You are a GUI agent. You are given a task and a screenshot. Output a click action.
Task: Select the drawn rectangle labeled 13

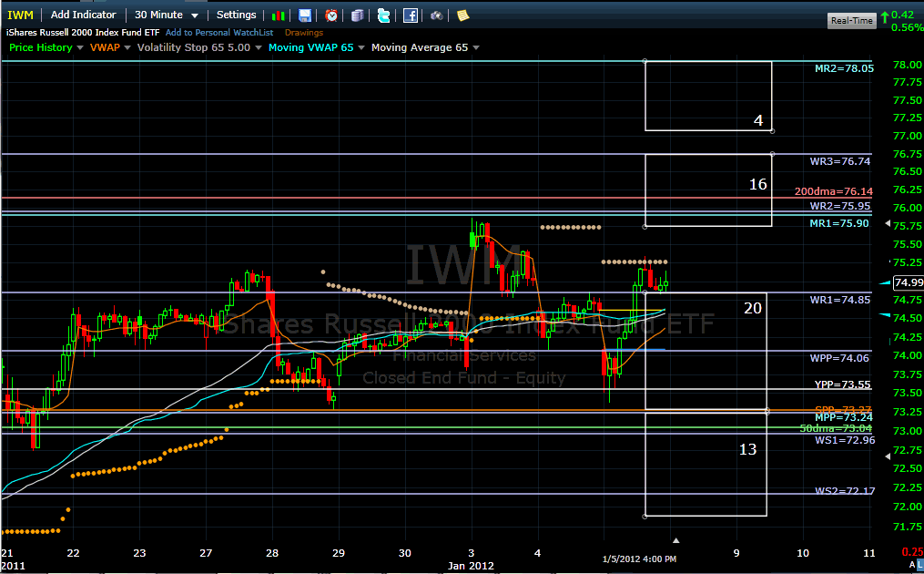tap(706, 465)
